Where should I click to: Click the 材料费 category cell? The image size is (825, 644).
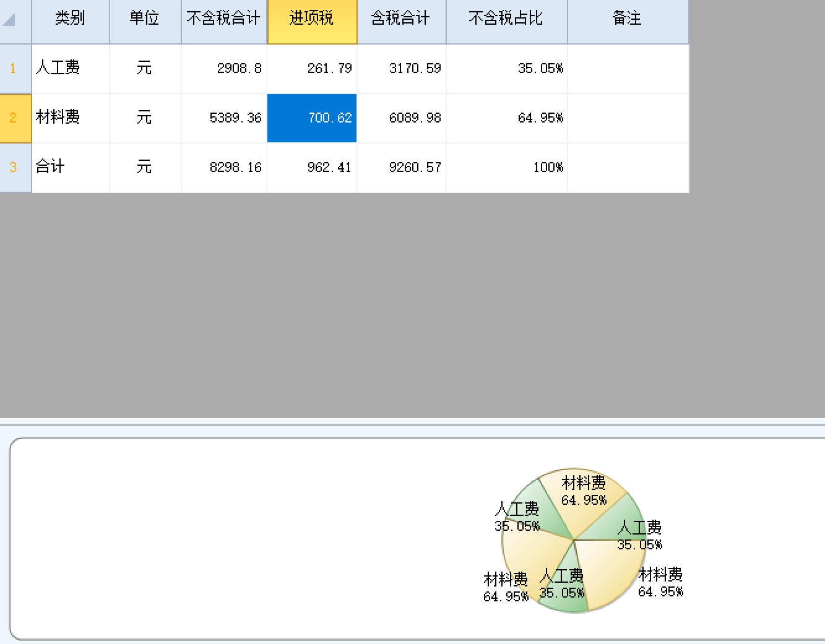(x=71, y=118)
